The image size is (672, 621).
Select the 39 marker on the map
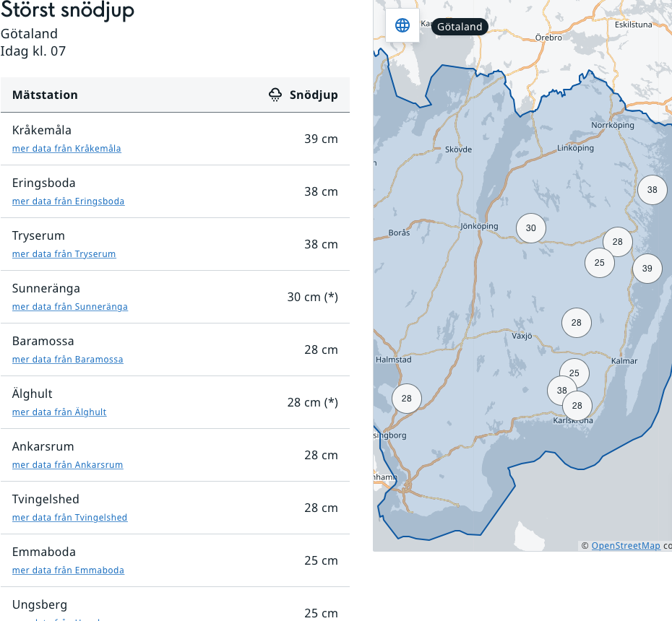[647, 269]
